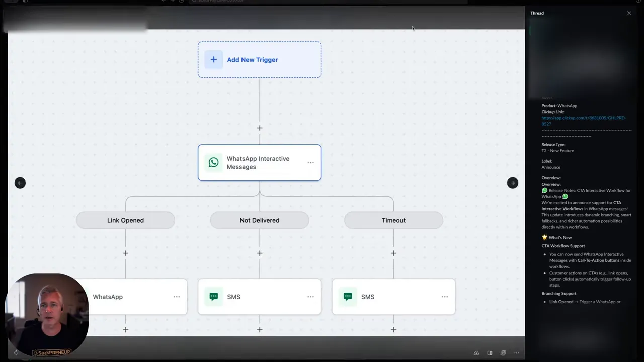
Task: Open options menu for WhatsApp Interactive Messages
Action: tap(310, 162)
